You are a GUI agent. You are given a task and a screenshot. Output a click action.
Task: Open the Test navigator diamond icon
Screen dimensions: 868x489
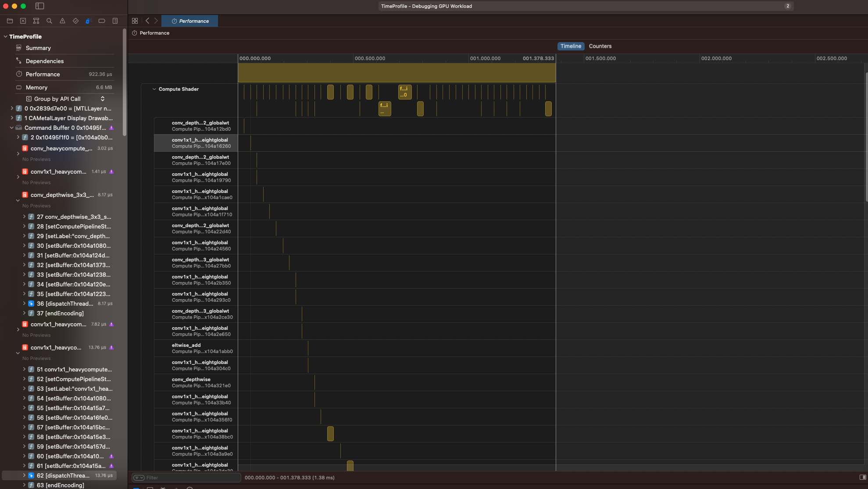tap(75, 21)
